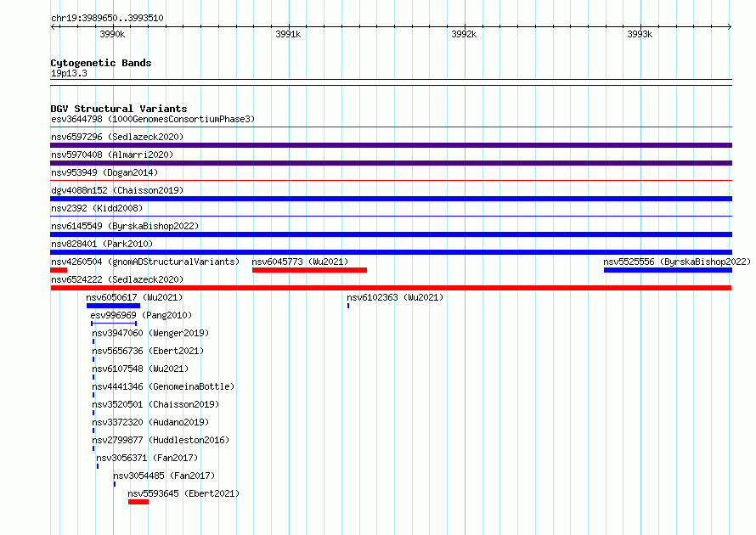Image resolution: width=756 pixels, height=535 pixels.
Task: Click the 3990k ruler tick label
Action: click(112, 34)
